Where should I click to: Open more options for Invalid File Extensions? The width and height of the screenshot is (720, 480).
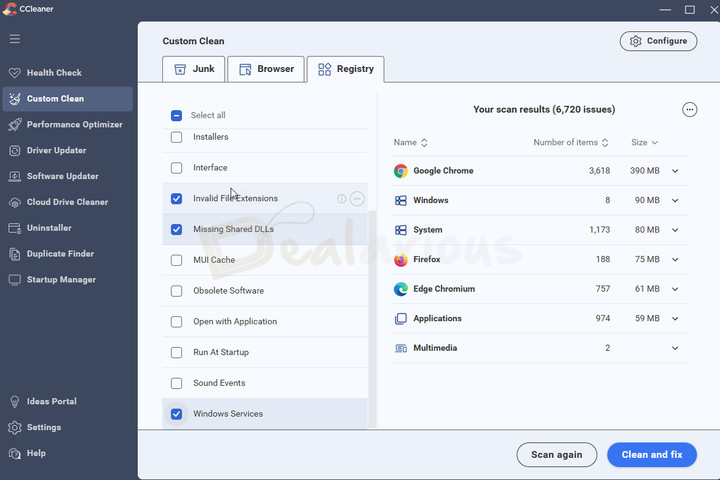pyautogui.click(x=357, y=198)
